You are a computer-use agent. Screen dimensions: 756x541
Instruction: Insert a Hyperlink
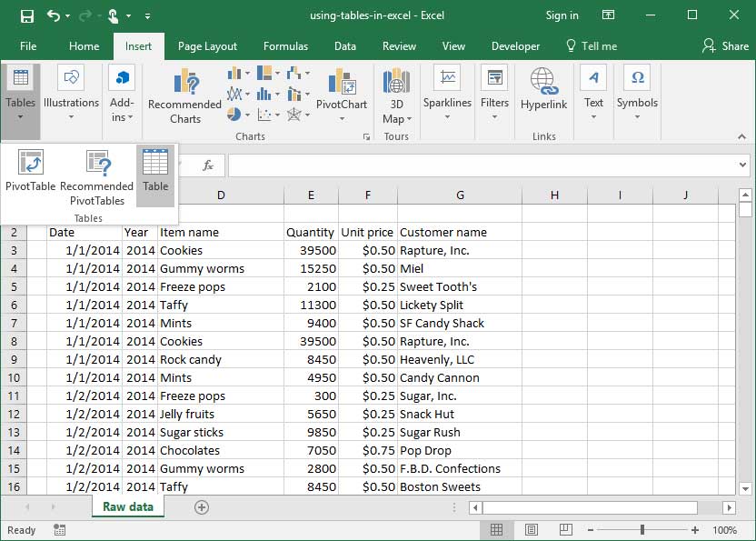click(x=544, y=90)
